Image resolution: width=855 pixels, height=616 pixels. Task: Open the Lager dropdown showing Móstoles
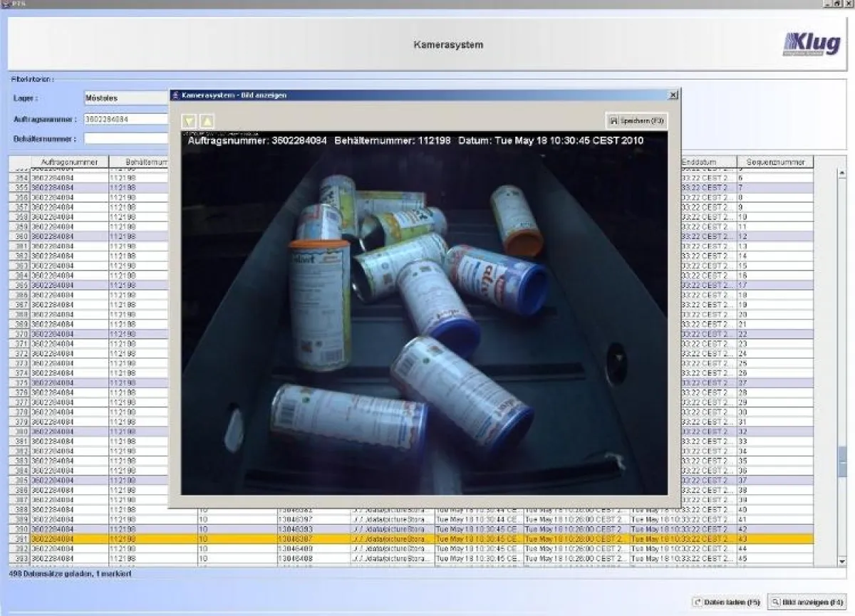click(x=126, y=98)
